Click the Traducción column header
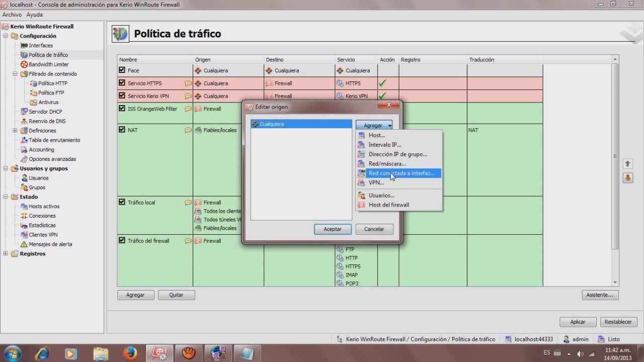The width and height of the screenshot is (644, 362). [505, 60]
